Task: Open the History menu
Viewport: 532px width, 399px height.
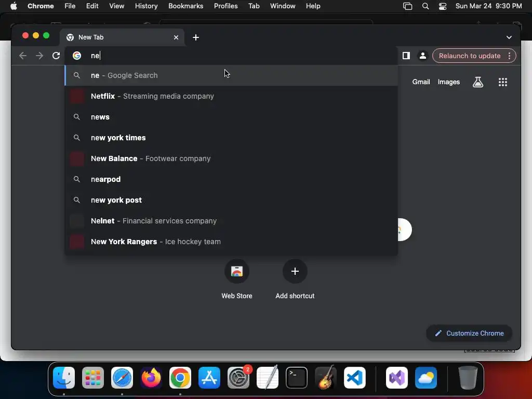Action: click(x=146, y=6)
